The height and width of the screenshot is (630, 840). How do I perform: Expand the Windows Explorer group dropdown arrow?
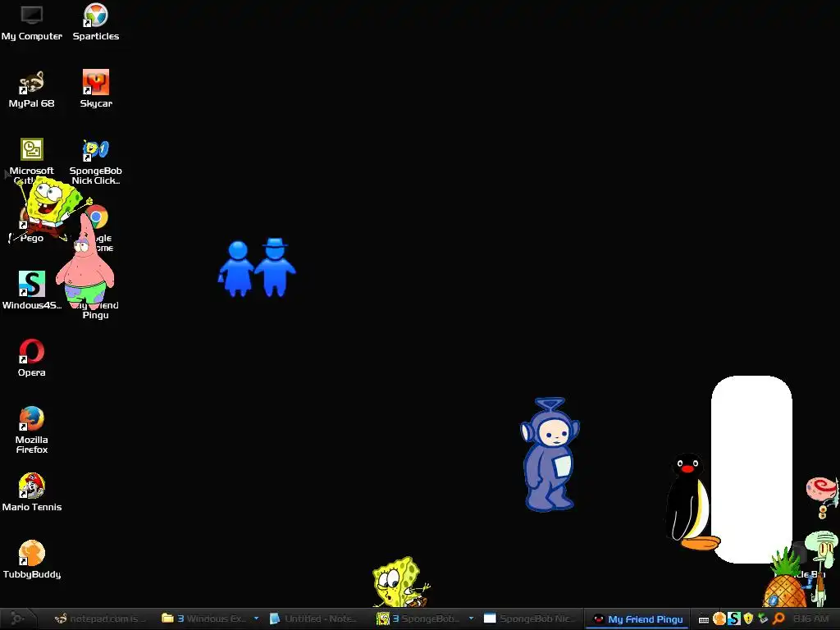point(256,619)
